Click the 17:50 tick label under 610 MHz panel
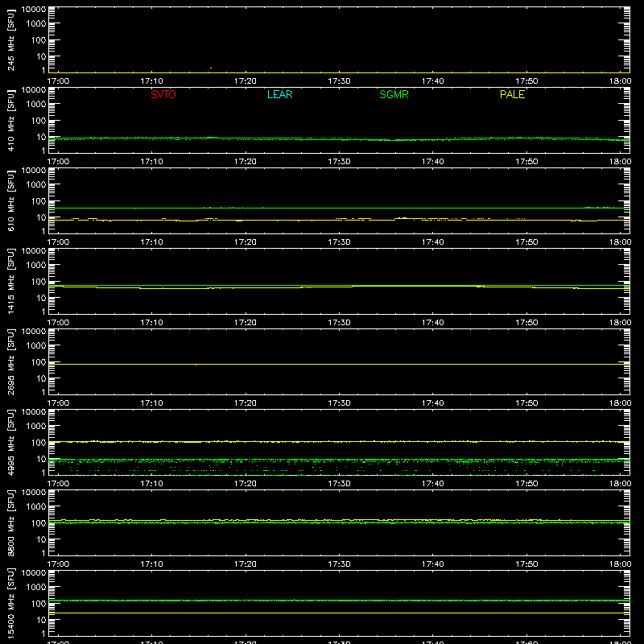This screenshot has height=644, width=644. click(526, 242)
